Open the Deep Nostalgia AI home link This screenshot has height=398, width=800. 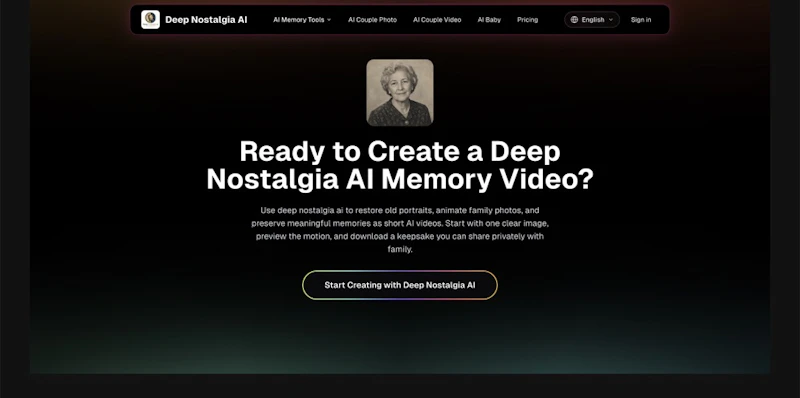(194, 19)
